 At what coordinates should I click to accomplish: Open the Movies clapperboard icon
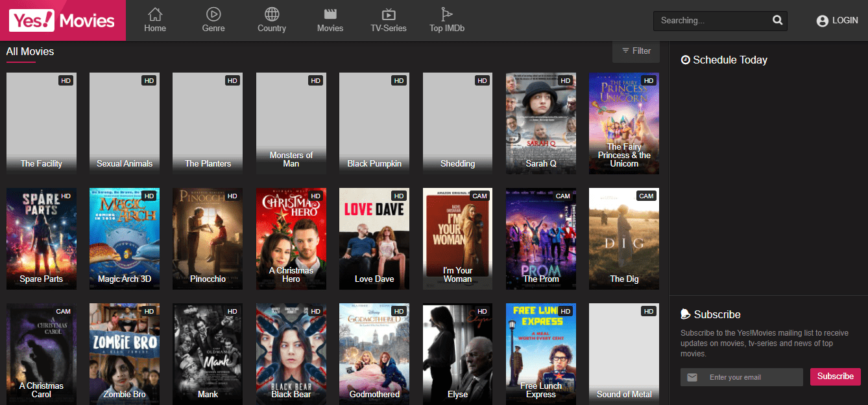click(330, 14)
